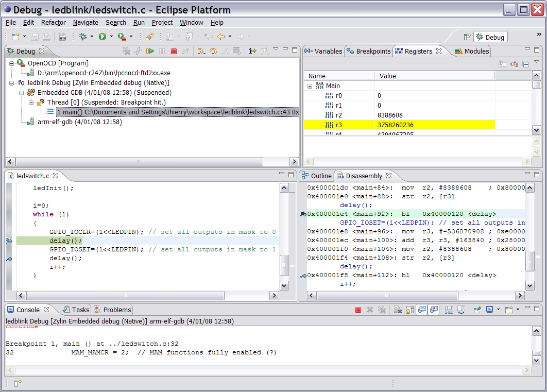Click breakpoint marker beside second delay() line

click(x=9, y=259)
